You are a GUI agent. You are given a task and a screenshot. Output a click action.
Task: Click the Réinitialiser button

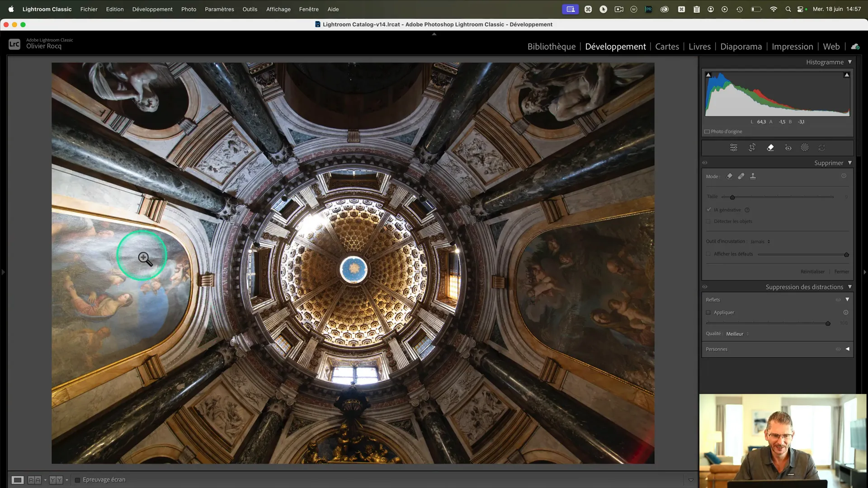coord(812,272)
